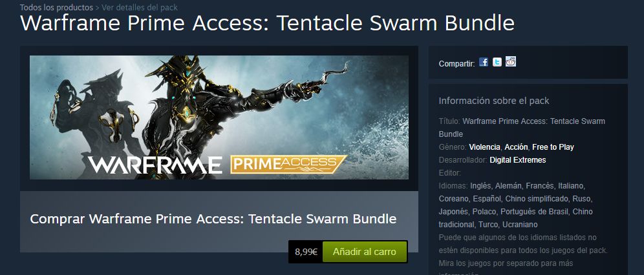Screen dimensions: 644x275
Task: Click the green Añadir al carro button
Action: click(364, 252)
